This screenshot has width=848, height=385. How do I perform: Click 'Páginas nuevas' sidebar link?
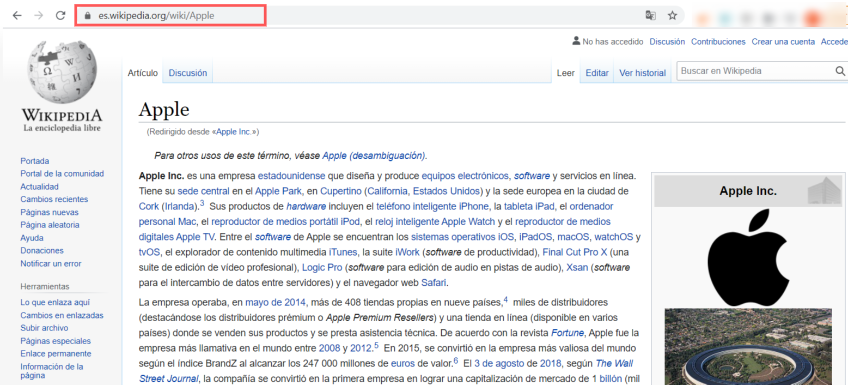49,213
